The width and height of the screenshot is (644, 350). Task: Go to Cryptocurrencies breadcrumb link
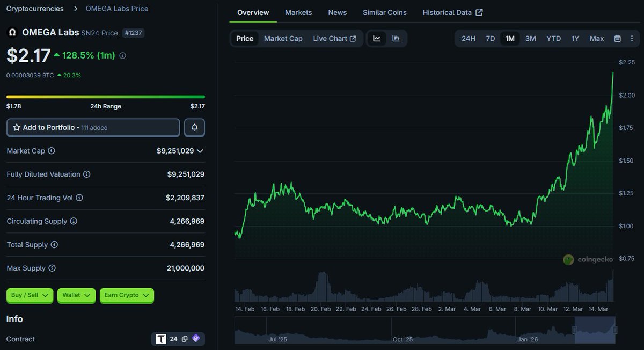tap(35, 9)
